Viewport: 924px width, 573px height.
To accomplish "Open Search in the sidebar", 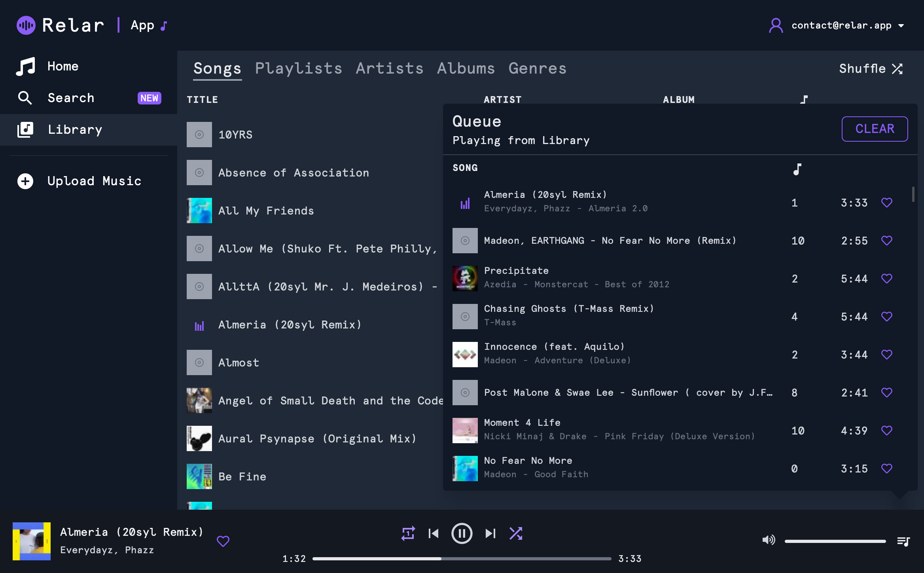I will coord(89,98).
